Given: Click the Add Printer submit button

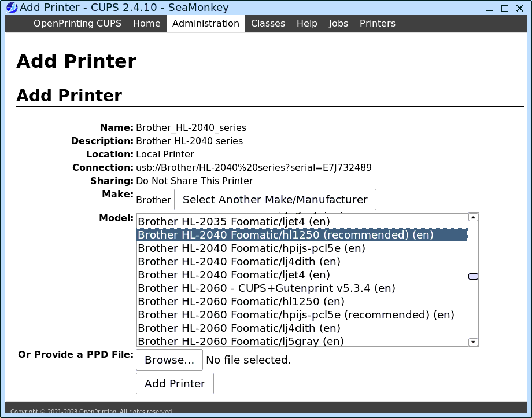Looking at the screenshot, I should pyautogui.click(x=175, y=384).
